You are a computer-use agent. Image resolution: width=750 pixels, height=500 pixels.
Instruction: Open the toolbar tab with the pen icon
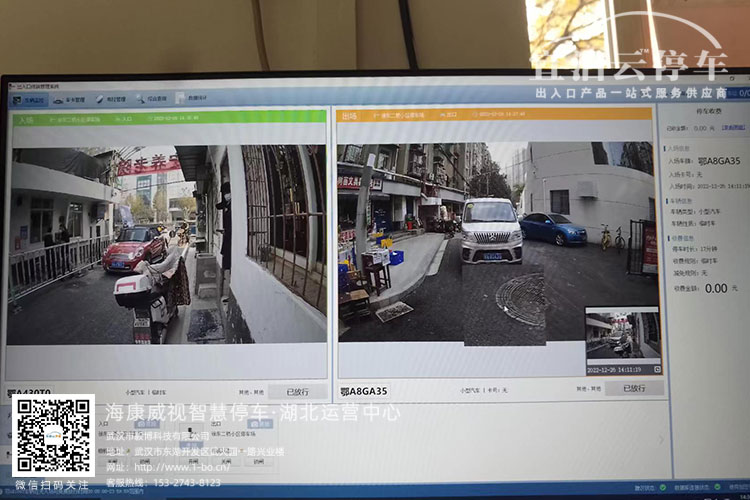[111, 99]
